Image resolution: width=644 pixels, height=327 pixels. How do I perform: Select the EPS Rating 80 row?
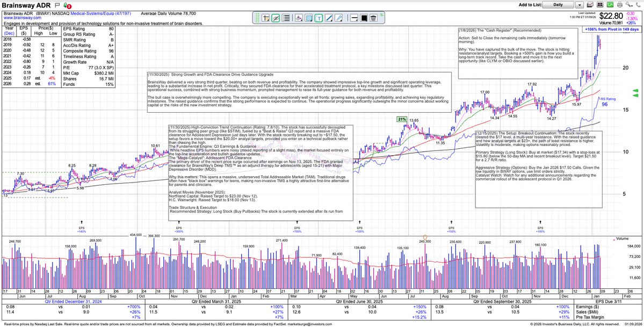(x=88, y=29)
